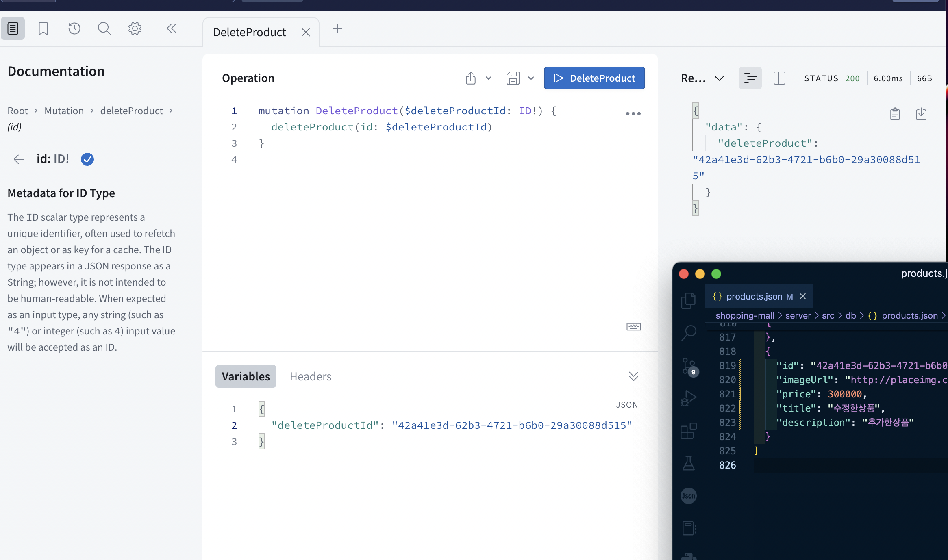
Task: Switch response to table view
Action: pyautogui.click(x=779, y=78)
